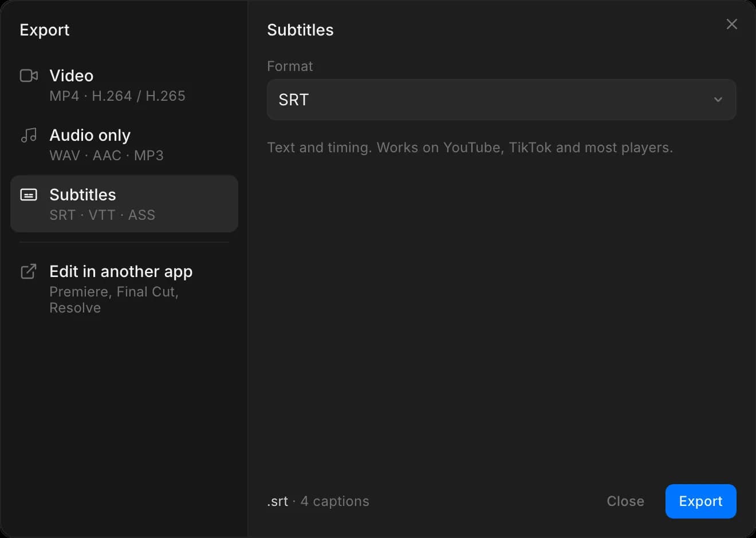Click the Format dropdown chevron arrow
Screen dimensions: 756x538
point(718,100)
